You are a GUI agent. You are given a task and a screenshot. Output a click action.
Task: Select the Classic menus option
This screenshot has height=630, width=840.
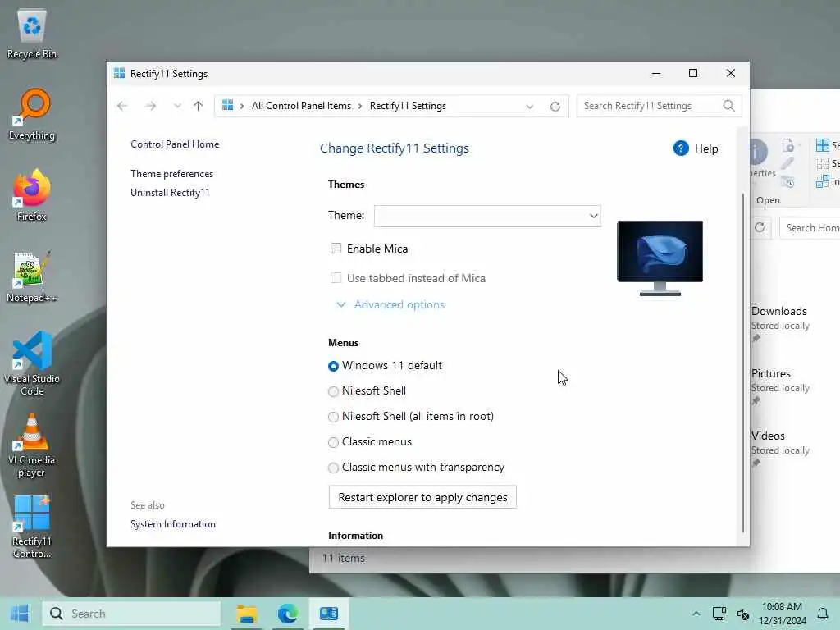click(333, 442)
